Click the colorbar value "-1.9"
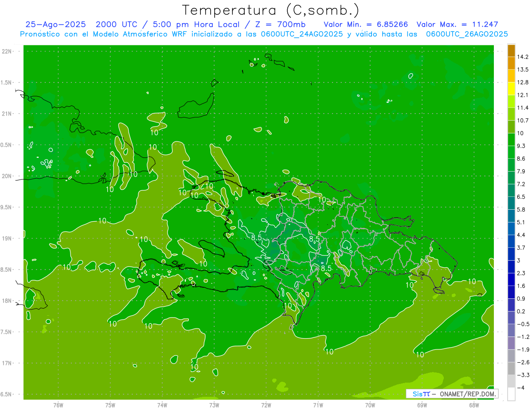This screenshot has width=532, height=411. [x=523, y=349]
